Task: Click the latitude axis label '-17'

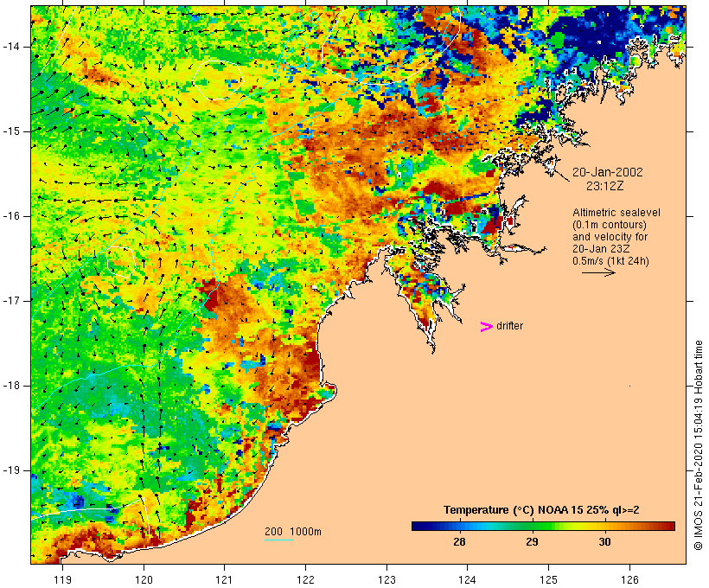Action: tap(10, 301)
